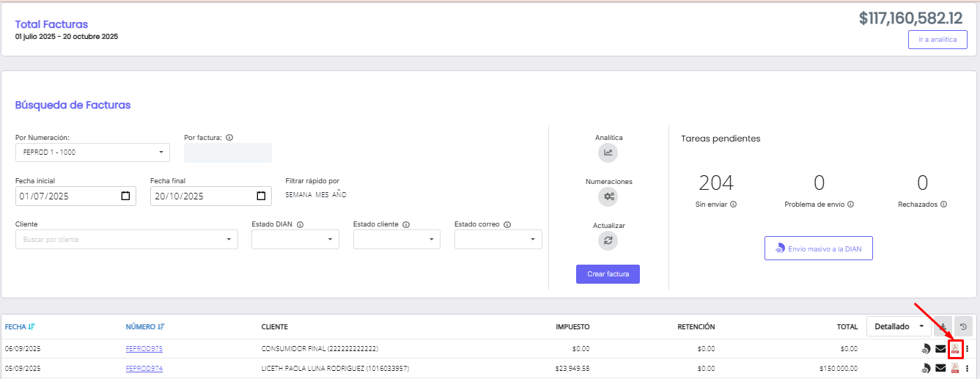Click the email icon for FEPROD974
Image resolution: width=980 pixels, height=379 pixels.
point(940,368)
